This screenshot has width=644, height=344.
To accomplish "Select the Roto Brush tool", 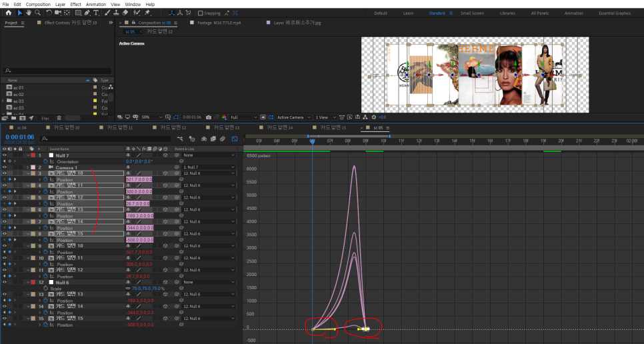I will click(x=137, y=13).
